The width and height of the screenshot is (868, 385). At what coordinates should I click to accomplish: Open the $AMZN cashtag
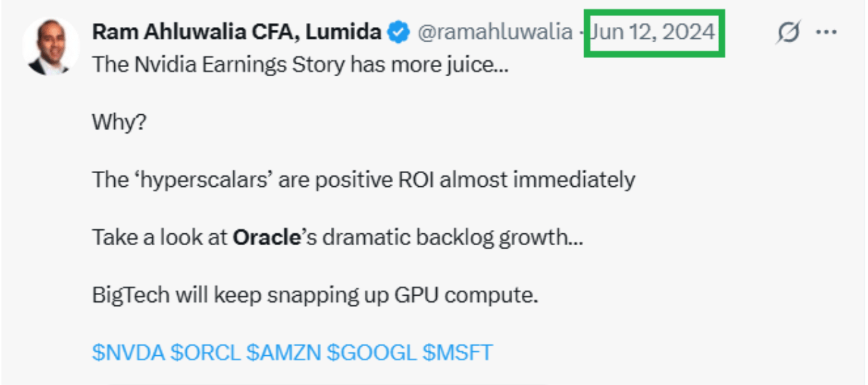pyautogui.click(x=284, y=352)
